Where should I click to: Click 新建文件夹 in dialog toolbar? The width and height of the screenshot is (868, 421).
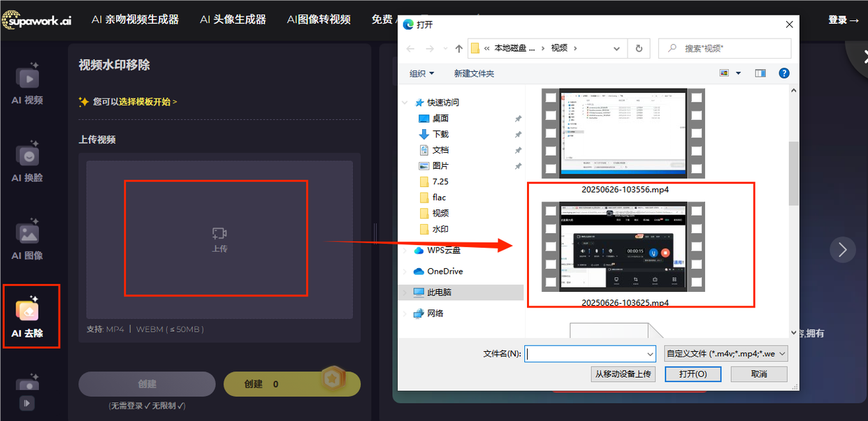coord(474,73)
